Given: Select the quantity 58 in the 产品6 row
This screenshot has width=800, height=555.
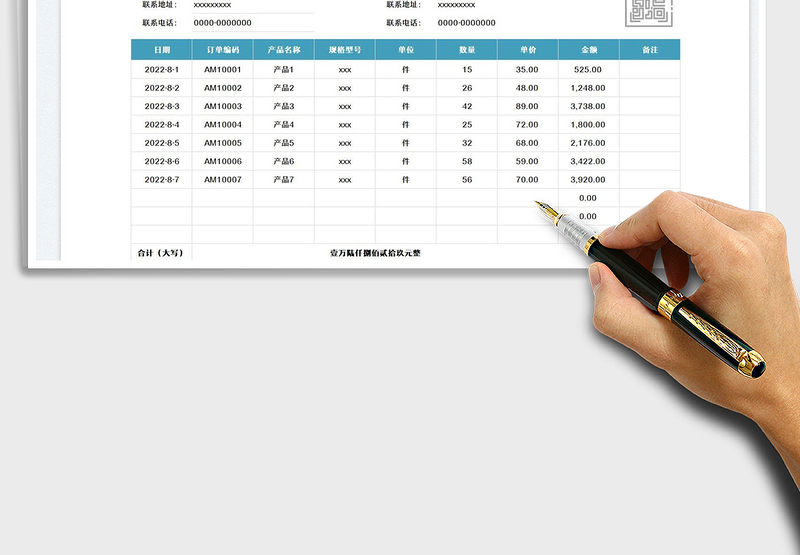Looking at the screenshot, I should pyautogui.click(x=467, y=161).
